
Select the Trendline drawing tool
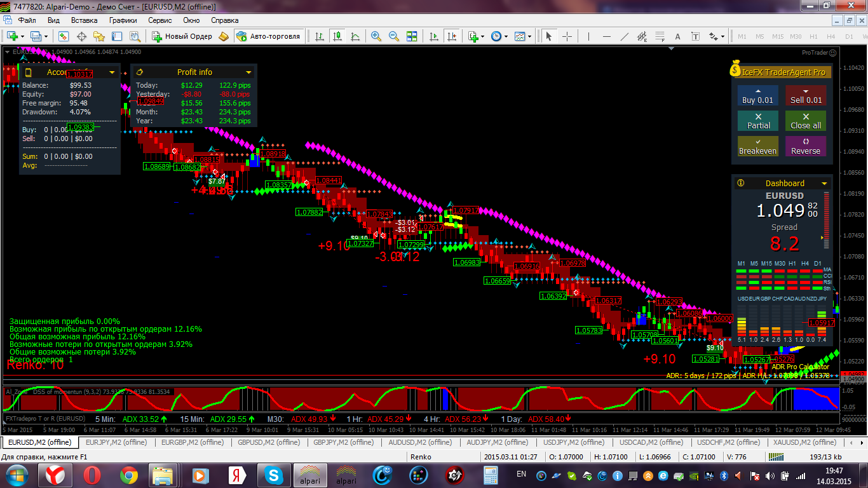tap(624, 36)
